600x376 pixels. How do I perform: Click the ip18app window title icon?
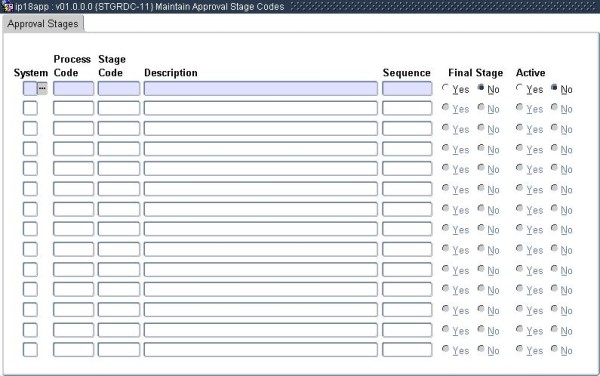8,7
